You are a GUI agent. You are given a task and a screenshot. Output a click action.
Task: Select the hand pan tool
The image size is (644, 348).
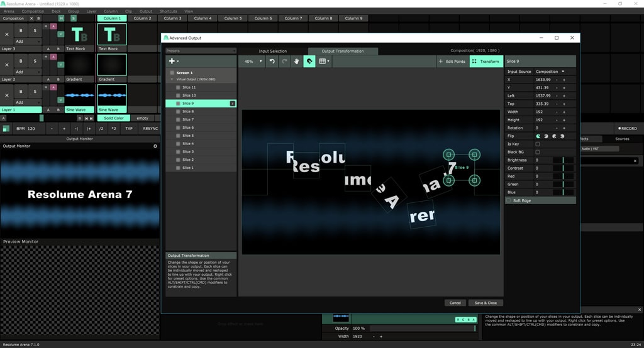[x=296, y=62]
